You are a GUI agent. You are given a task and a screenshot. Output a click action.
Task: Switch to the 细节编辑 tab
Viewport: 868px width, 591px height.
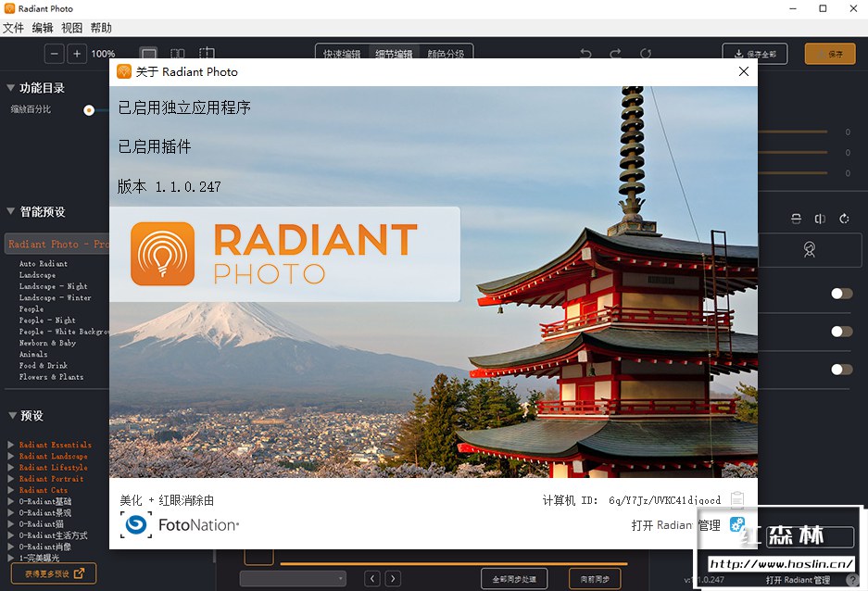click(394, 54)
